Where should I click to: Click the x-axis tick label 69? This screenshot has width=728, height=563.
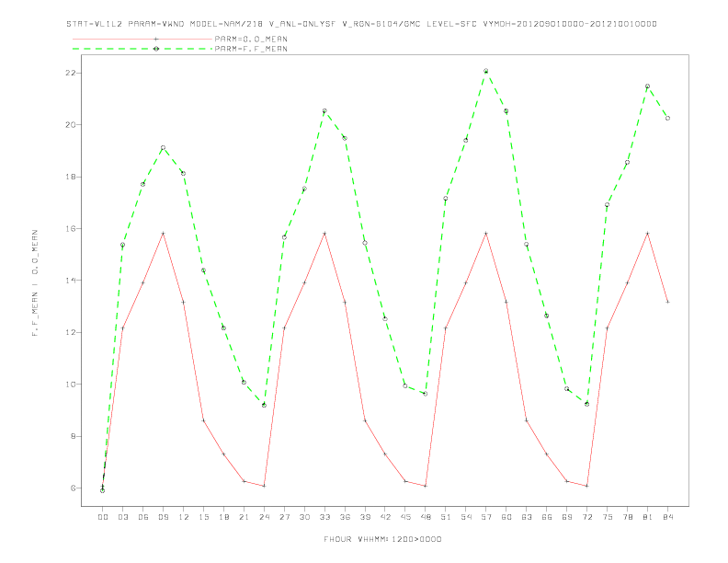coord(567,517)
